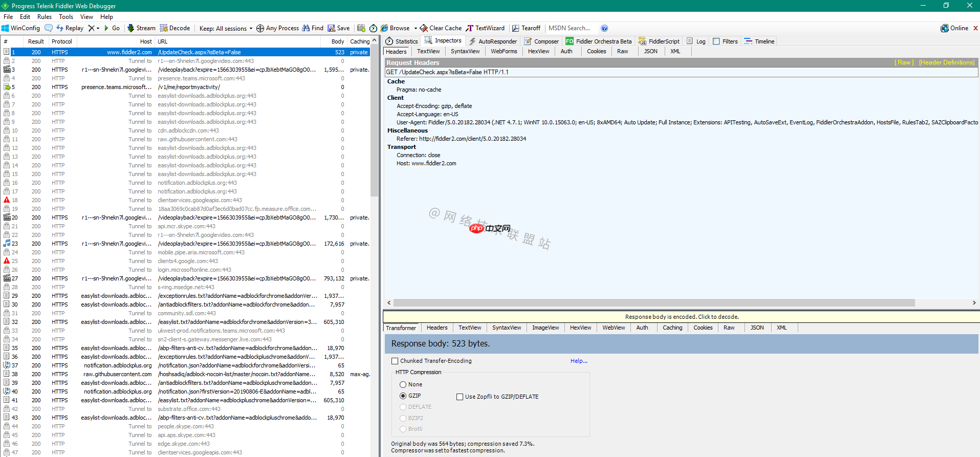
Task: Enable Chunked Transfer-Encoding checkbox
Action: [x=395, y=361]
